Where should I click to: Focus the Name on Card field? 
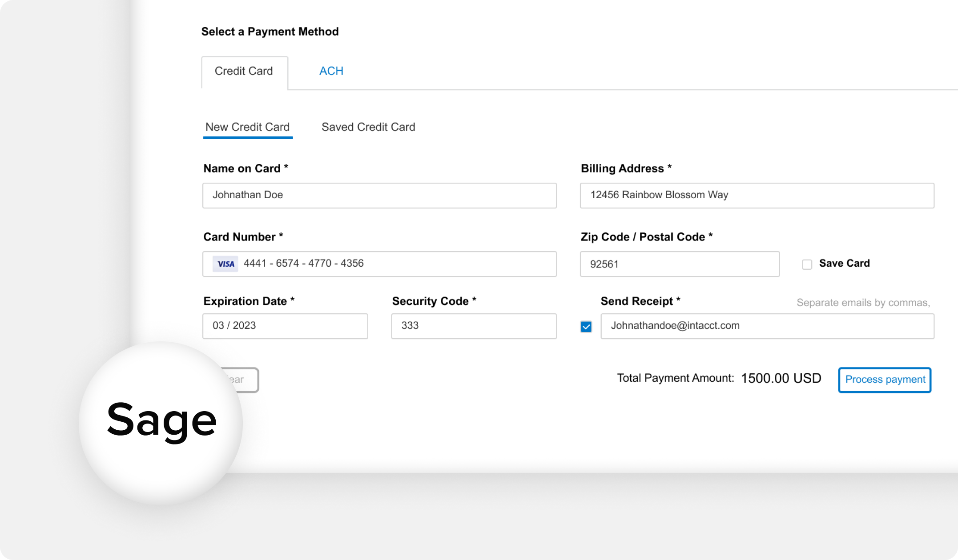[379, 195]
